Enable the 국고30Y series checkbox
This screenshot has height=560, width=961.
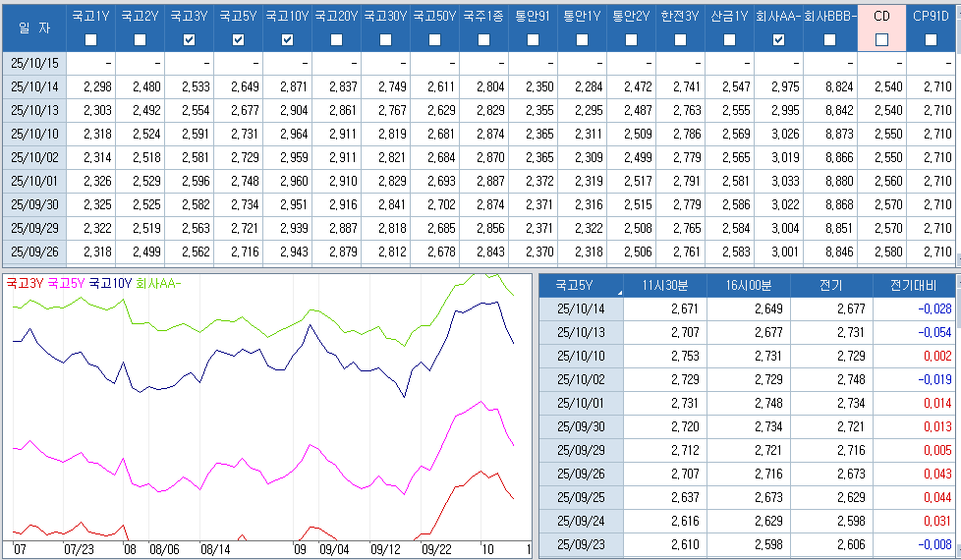coord(385,40)
